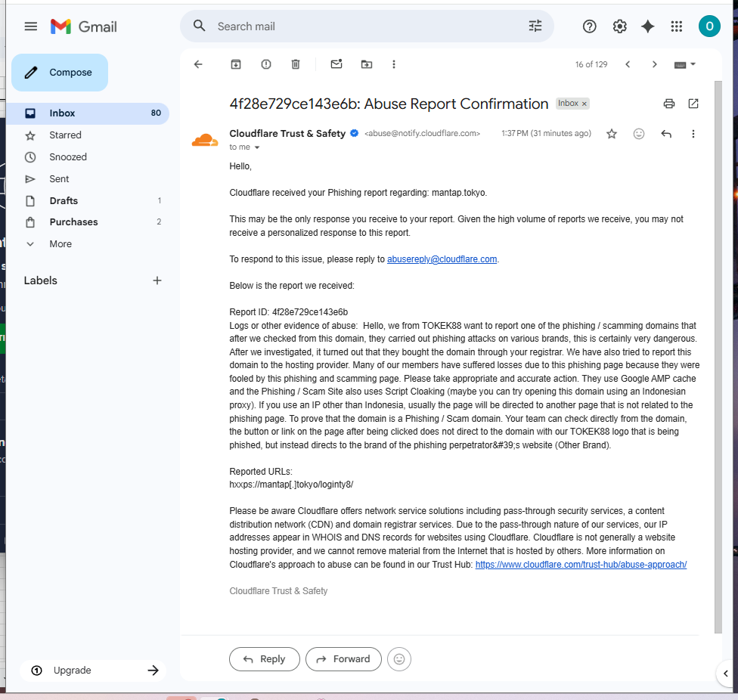Open the Support help icon
738x700 pixels.
point(589,26)
